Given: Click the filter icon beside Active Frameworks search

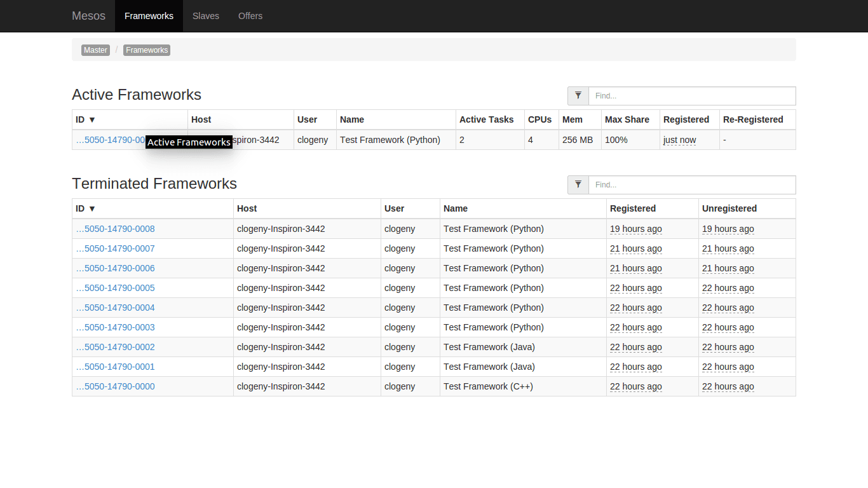Looking at the screenshot, I should click(578, 96).
